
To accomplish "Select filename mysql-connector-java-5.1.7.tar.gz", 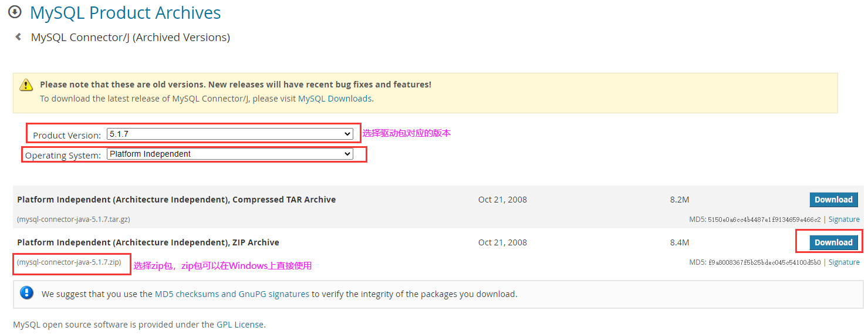I will (x=73, y=220).
